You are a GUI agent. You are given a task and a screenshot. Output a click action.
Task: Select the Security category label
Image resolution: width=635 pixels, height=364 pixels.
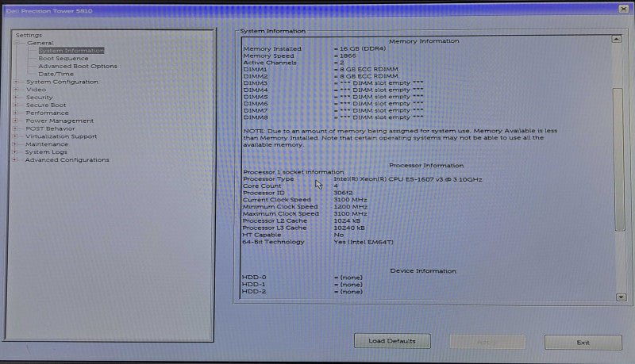pos(39,98)
